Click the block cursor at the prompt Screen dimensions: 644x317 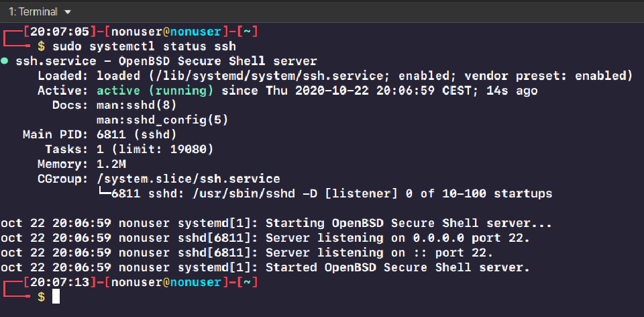(x=56, y=296)
